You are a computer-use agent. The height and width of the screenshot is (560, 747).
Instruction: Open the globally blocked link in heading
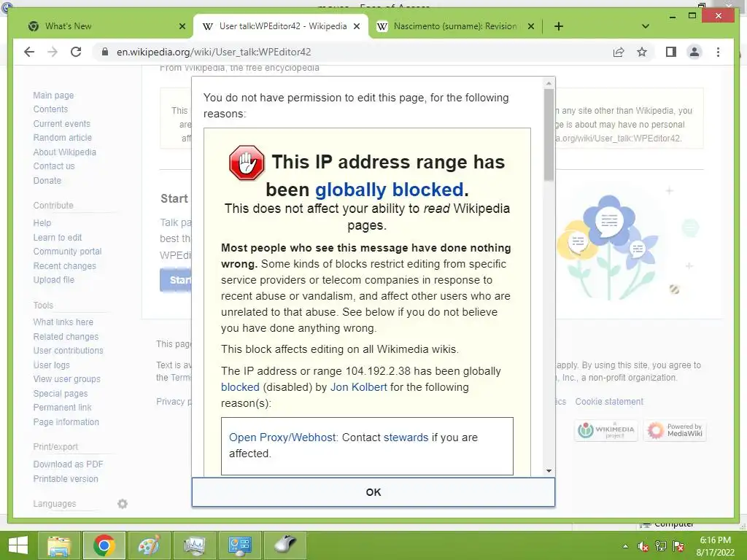point(389,190)
